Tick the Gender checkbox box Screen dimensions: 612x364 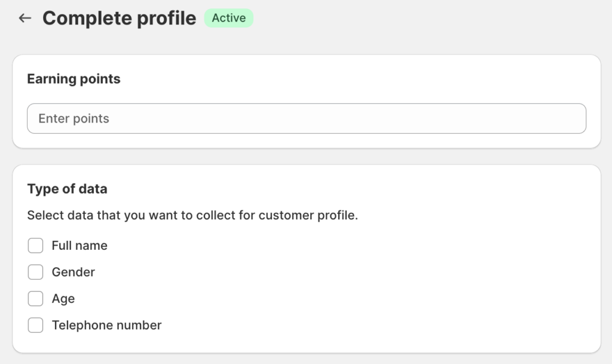tap(36, 273)
